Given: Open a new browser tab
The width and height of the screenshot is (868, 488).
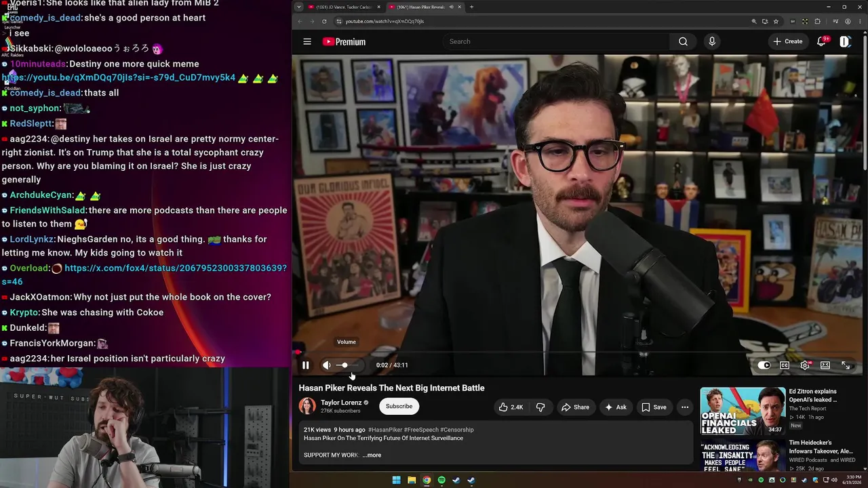Looking at the screenshot, I should tap(471, 7).
